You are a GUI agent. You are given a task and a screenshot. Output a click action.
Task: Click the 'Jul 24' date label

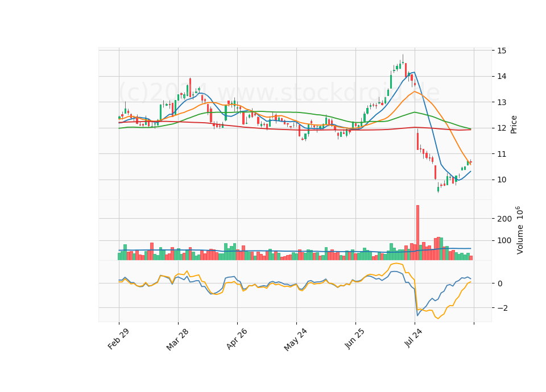[x=413, y=337]
